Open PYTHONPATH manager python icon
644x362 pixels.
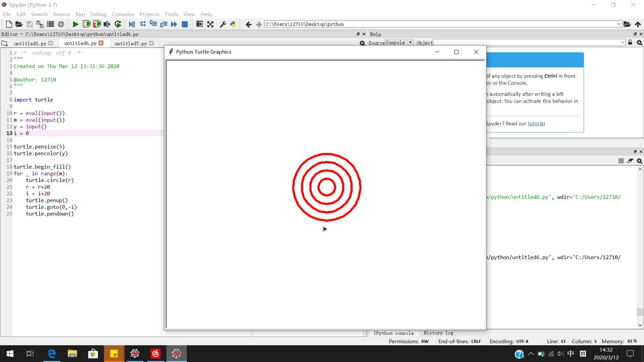pos(233,24)
